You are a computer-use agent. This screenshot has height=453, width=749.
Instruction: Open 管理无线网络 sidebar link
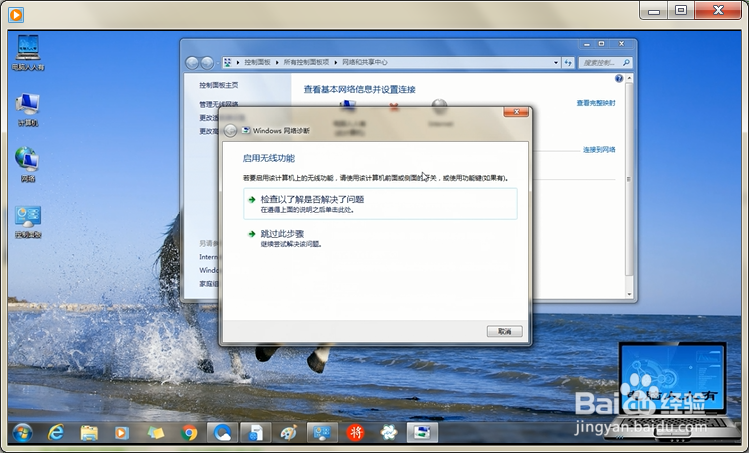[219, 104]
